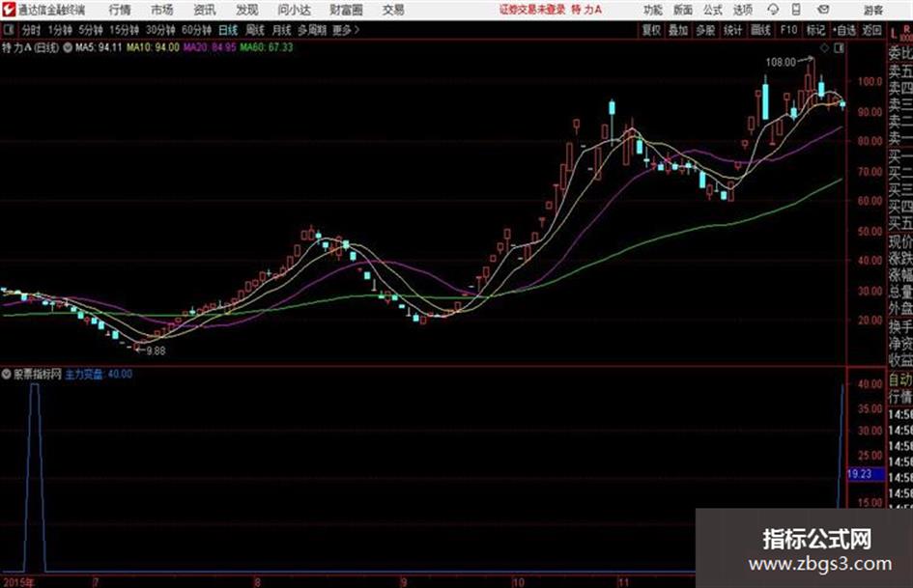Click the MA5: 94.11 label

click(x=99, y=47)
